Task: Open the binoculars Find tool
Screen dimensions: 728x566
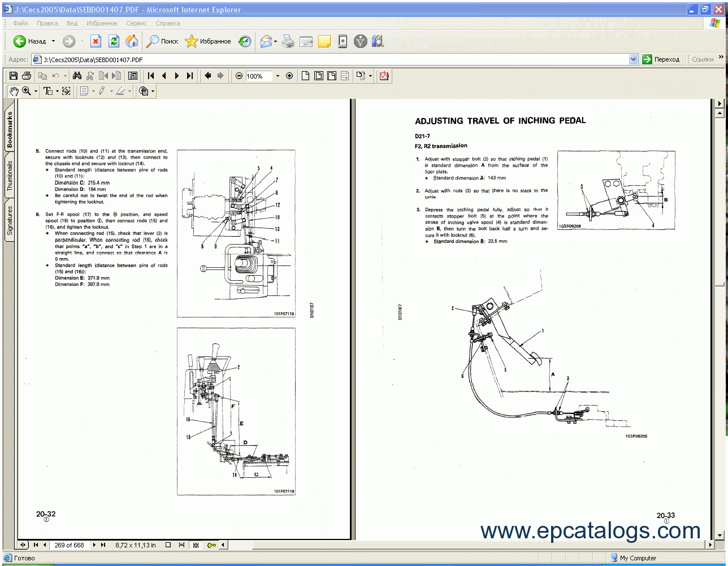Action: (x=77, y=76)
